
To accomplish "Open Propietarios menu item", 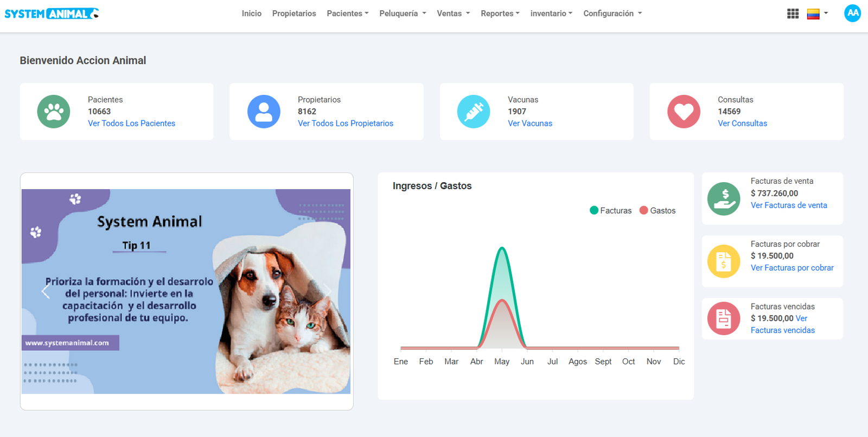I will click(294, 14).
